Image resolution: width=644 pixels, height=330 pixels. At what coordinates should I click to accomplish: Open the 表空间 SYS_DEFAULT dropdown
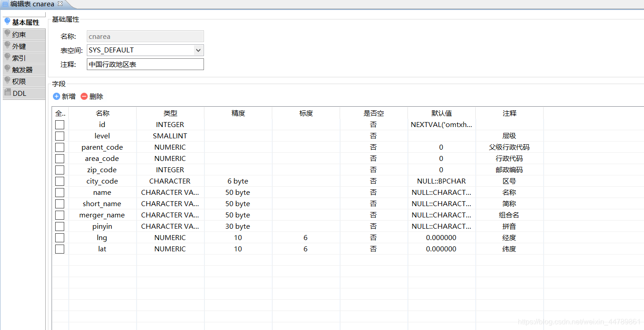click(198, 50)
